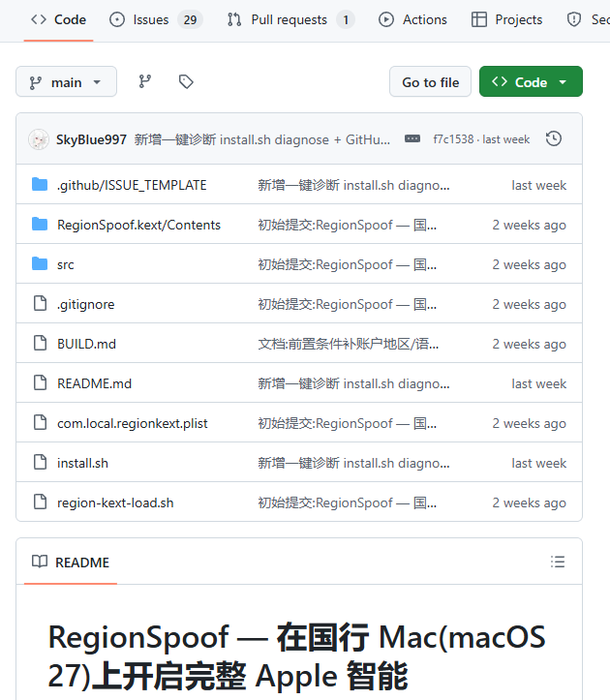Screen dimensions: 610x700
Task: Open the SkyBlue997 author link
Action: coord(92,139)
